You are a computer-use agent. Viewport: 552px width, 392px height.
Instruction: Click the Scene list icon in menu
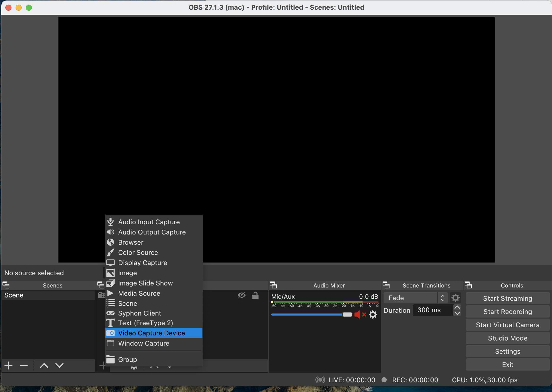(111, 303)
